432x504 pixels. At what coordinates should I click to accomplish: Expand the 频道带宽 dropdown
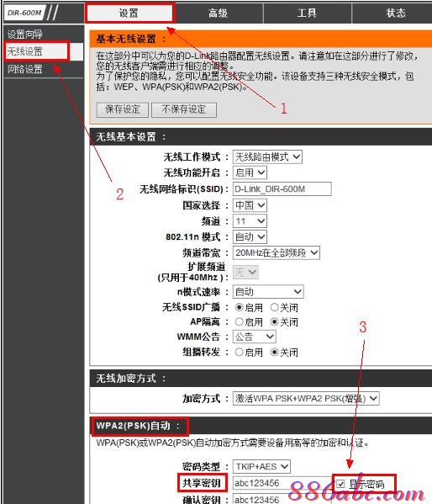pyautogui.click(x=277, y=253)
